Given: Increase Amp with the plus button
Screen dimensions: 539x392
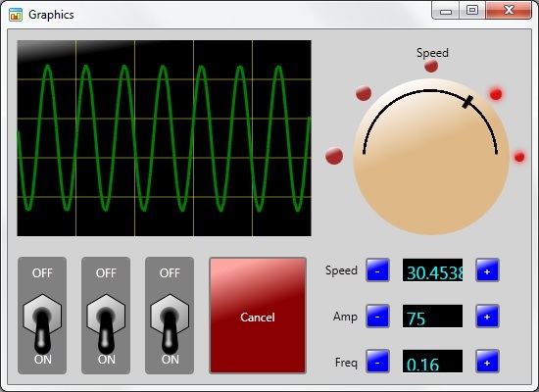Looking at the screenshot, I should point(487,316).
